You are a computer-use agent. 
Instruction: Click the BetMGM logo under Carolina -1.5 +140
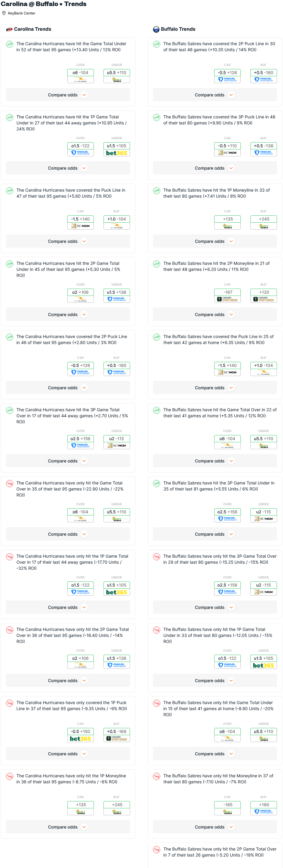81,226
